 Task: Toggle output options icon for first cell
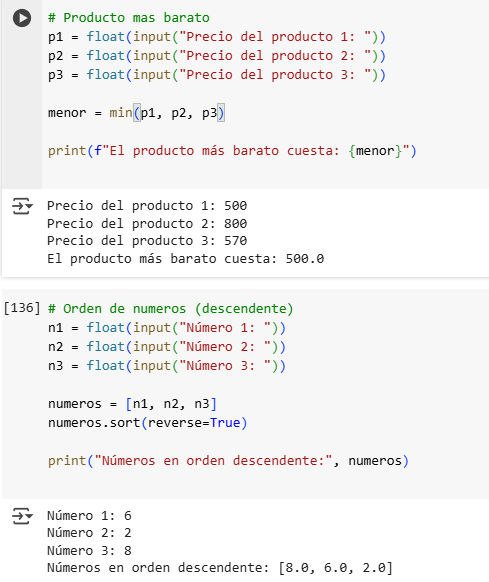pos(22,206)
